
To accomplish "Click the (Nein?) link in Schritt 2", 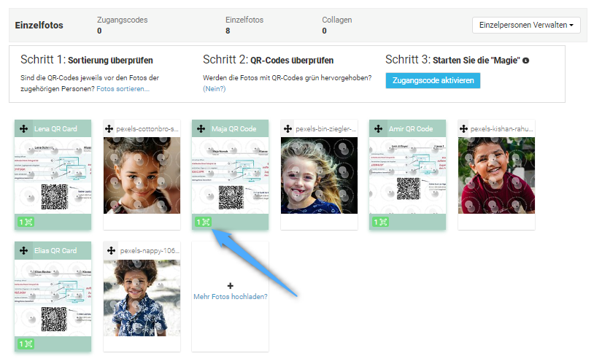I will coord(214,89).
